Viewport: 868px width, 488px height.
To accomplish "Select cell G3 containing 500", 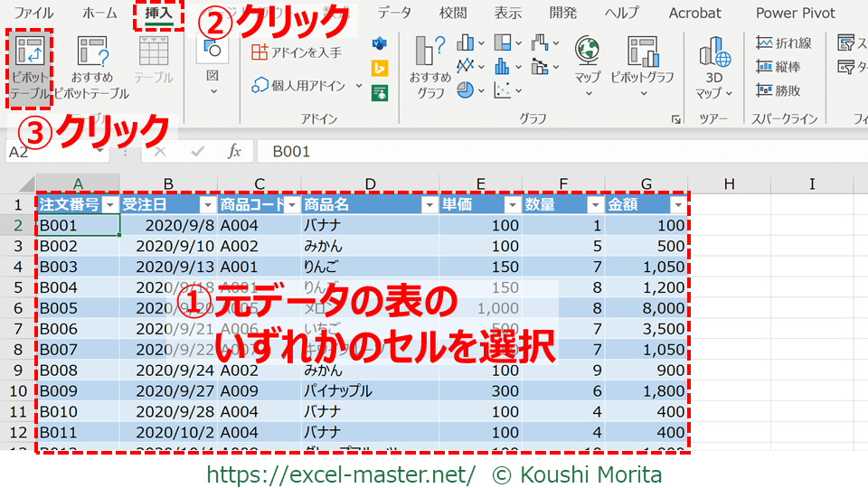I will click(646, 246).
